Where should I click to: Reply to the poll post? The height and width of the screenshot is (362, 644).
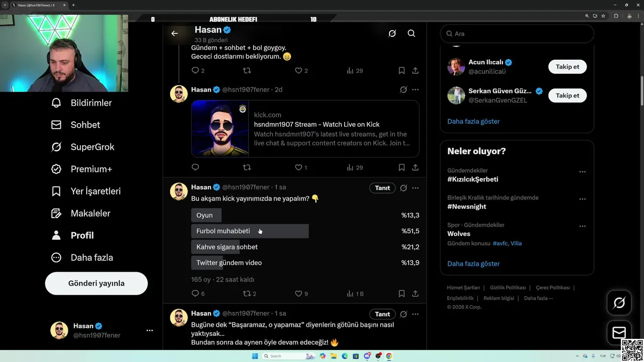tap(195, 294)
